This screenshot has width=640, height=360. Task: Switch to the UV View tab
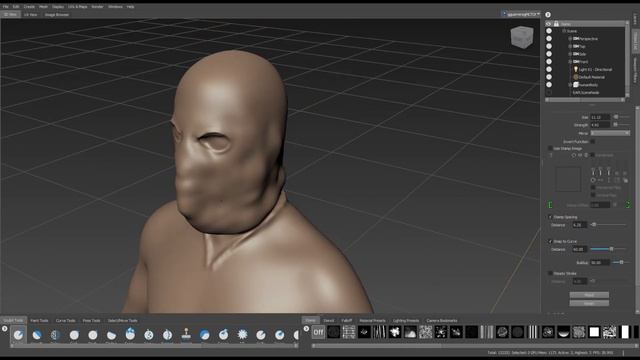pos(31,15)
